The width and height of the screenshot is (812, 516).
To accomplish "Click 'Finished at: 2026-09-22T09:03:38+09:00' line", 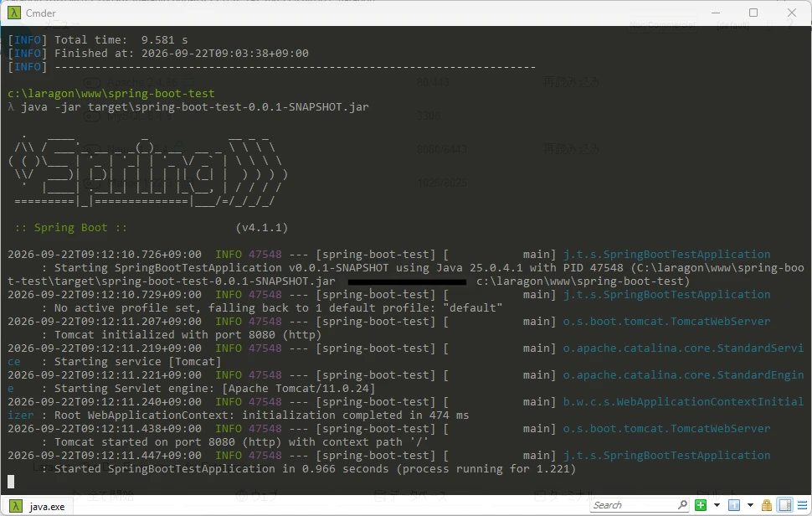I will tap(182, 54).
